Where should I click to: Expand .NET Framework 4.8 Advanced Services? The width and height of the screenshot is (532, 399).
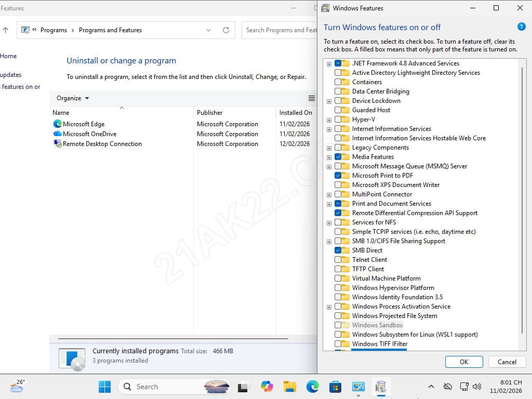tap(329, 64)
